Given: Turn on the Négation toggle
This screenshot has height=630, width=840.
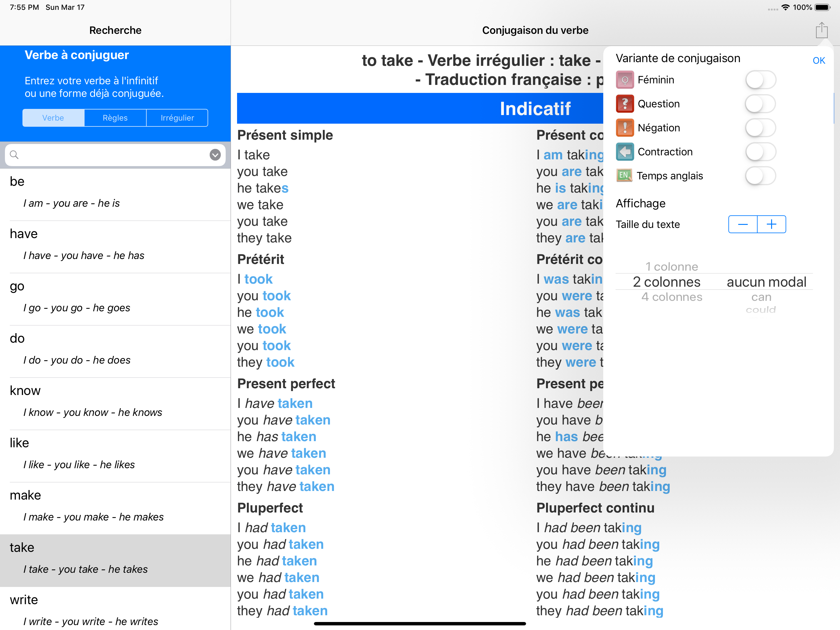Looking at the screenshot, I should (x=760, y=128).
